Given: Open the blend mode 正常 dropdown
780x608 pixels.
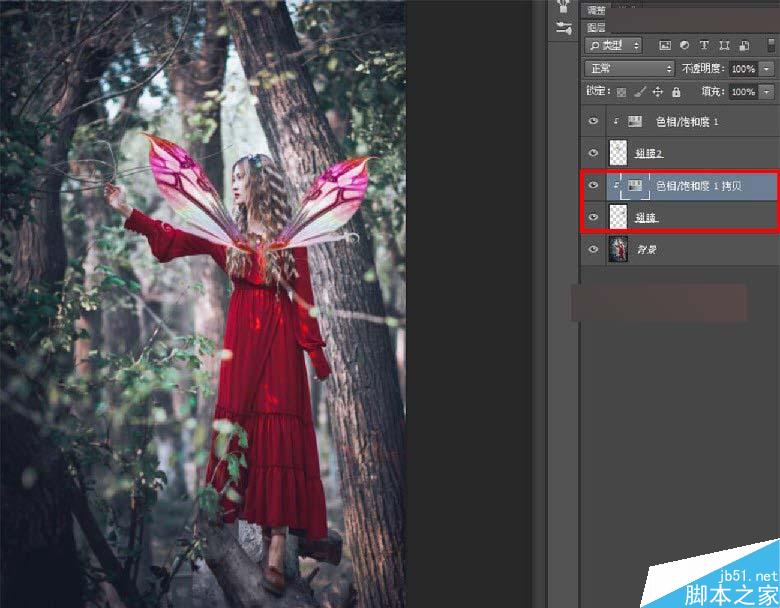Looking at the screenshot, I should pyautogui.click(x=629, y=69).
